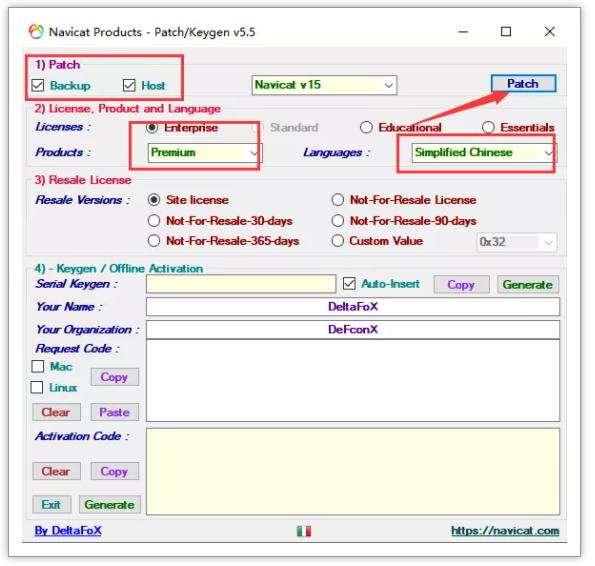Choose Not-For-Resale License option
The height and width of the screenshot is (566, 595).
pyautogui.click(x=338, y=200)
